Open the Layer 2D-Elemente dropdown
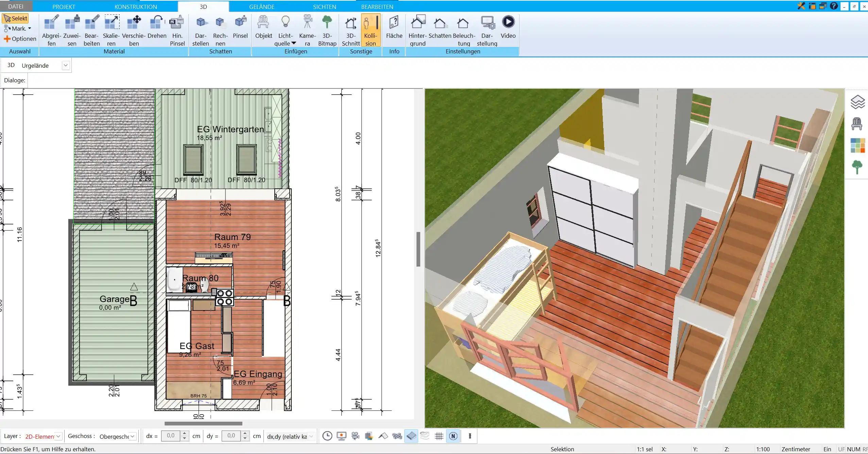The width and height of the screenshot is (868, 454). [58, 436]
